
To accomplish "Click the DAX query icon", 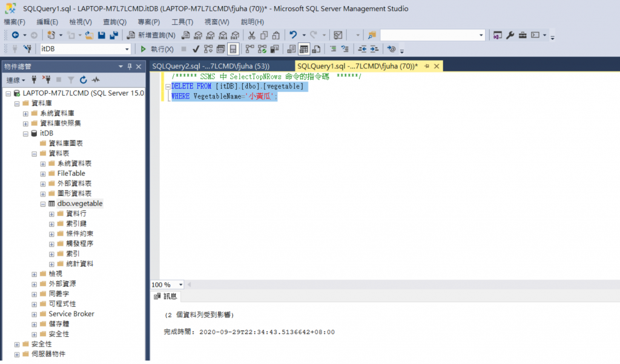I will [235, 36].
